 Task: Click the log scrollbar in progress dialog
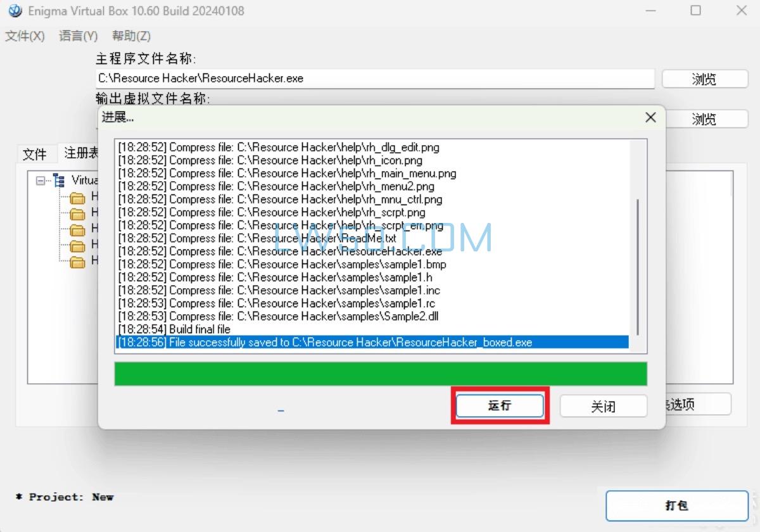pyautogui.click(x=638, y=266)
